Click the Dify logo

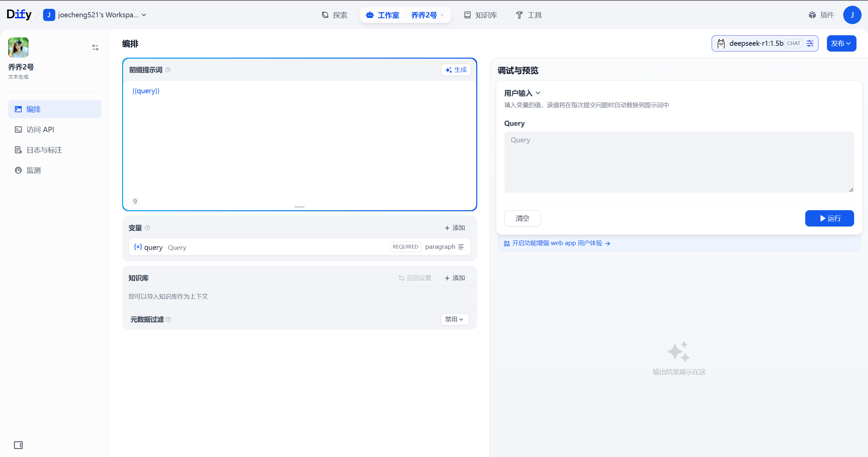point(19,14)
